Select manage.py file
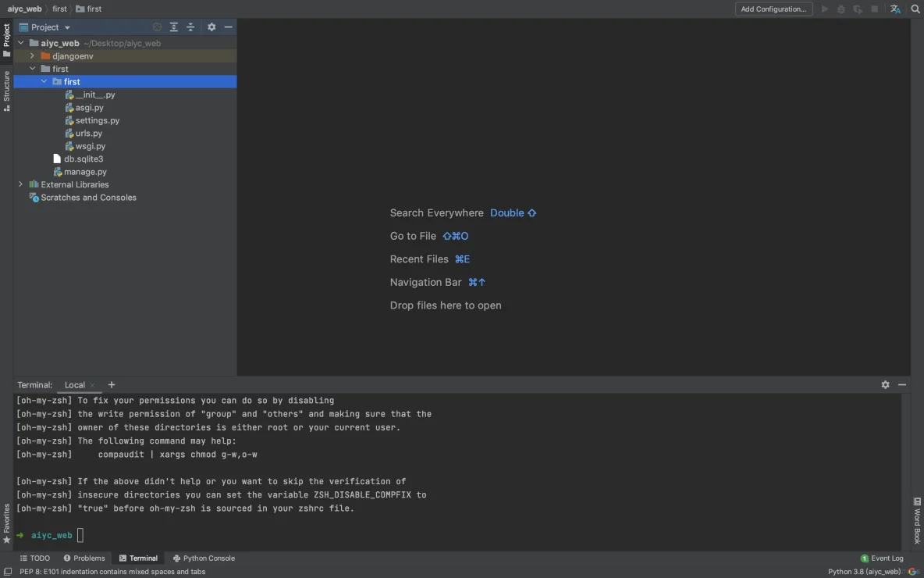 point(85,172)
